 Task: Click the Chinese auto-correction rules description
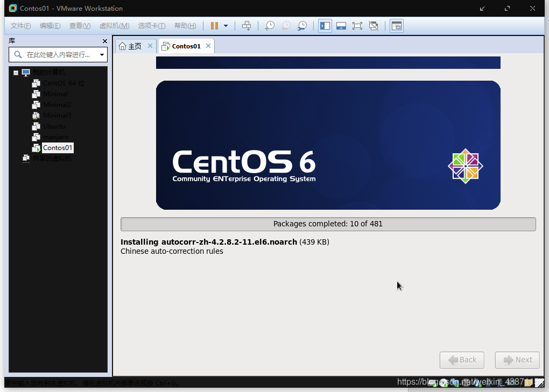tap(172, 252)
